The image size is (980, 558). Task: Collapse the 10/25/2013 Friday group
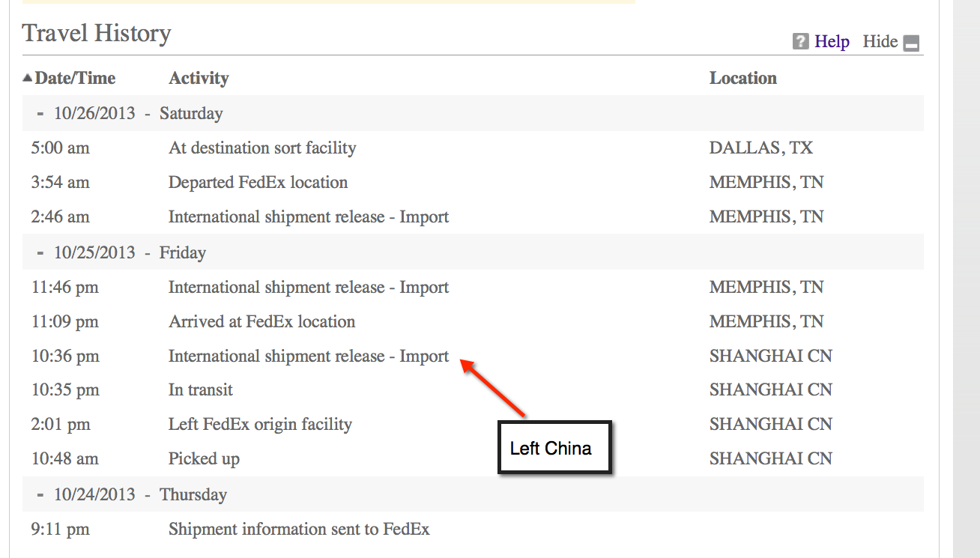point(40,253)
